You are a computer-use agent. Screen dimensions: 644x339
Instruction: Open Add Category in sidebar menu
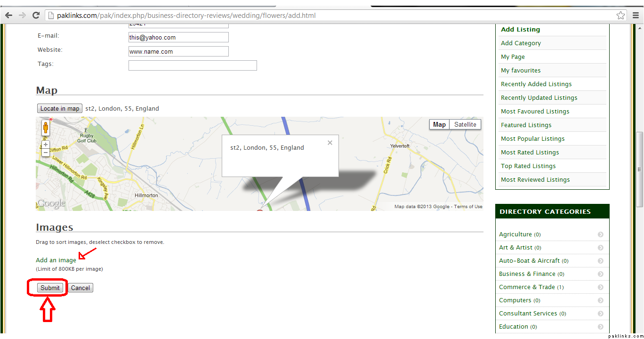(521, 43)
